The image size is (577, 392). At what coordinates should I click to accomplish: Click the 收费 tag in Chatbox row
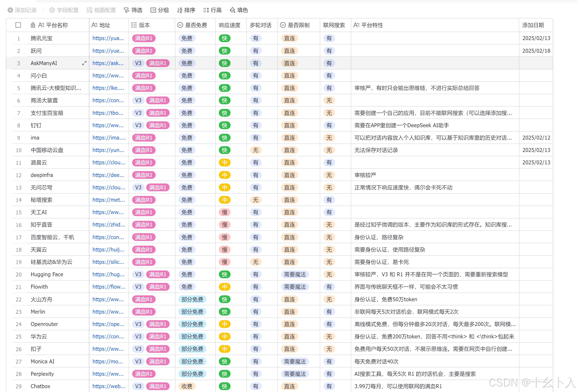point(187,386)
